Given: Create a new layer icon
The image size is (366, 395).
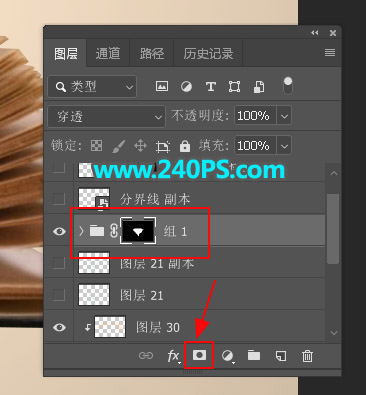Looking at the screenshot, I should tap(281, 356).
